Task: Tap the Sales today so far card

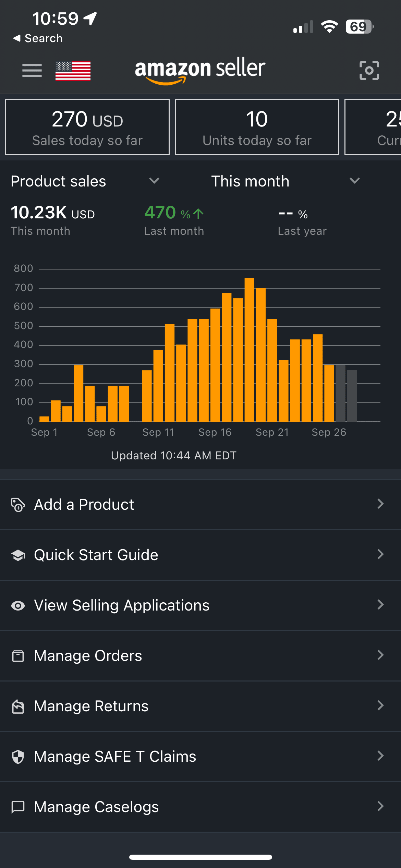Action: pyautogui.click(x=87, y=127)
